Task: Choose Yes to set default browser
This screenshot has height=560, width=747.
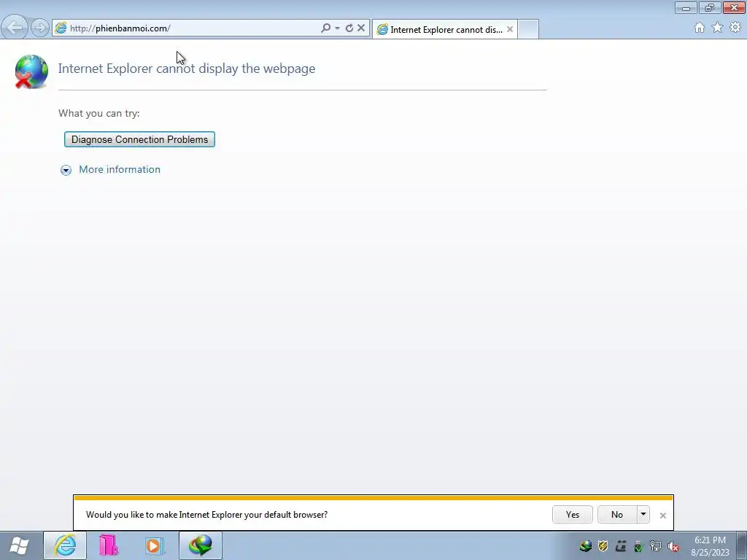Action: pyautogui.click(x=572, y=514)
